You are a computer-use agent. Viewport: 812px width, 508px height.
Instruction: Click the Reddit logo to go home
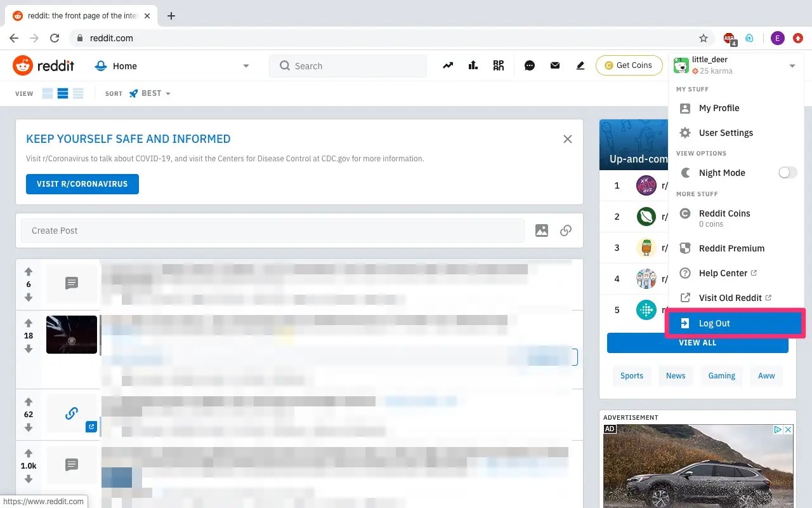[43, 65]
